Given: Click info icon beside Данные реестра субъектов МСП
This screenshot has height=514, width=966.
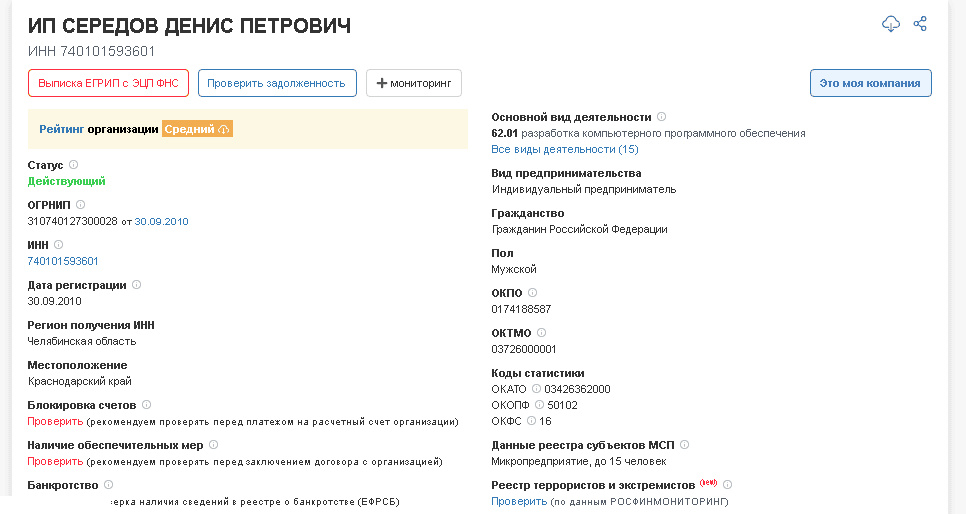Looking at the screenshot, I should coord(685,445).
